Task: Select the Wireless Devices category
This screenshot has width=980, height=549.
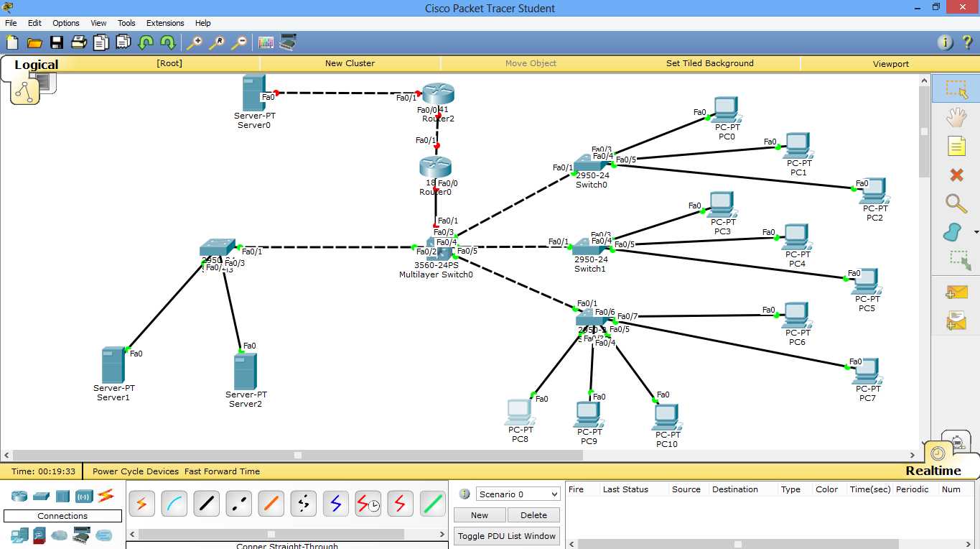Action: pos(84,496)
